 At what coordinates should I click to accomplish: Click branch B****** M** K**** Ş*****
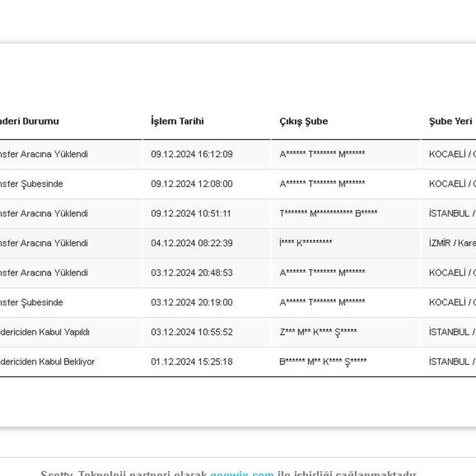point(323,362)
